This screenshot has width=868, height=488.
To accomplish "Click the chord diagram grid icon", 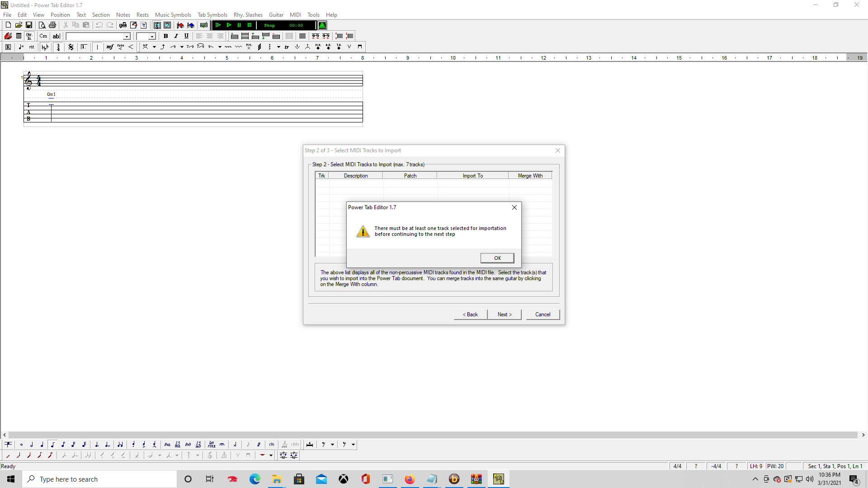I will coord(19,36).
